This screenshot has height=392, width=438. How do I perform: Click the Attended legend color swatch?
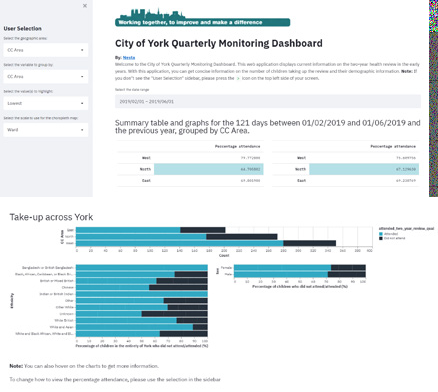point(381,234)
